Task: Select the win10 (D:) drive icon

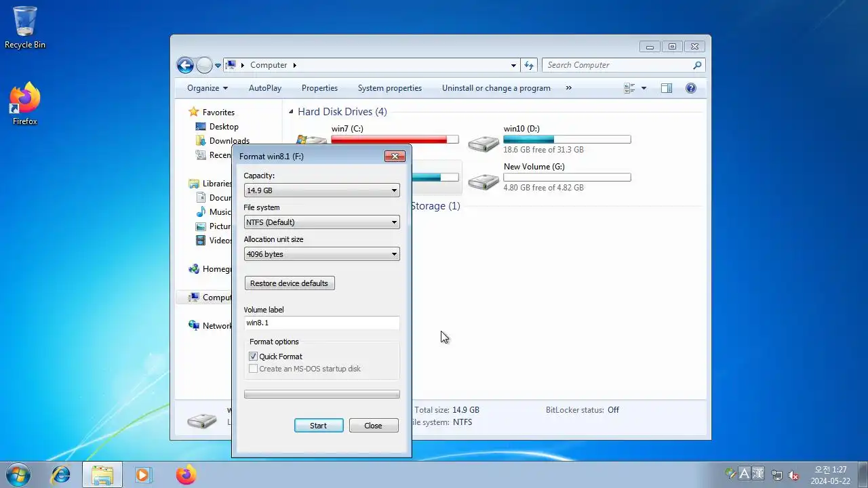Action: [484, 142]
